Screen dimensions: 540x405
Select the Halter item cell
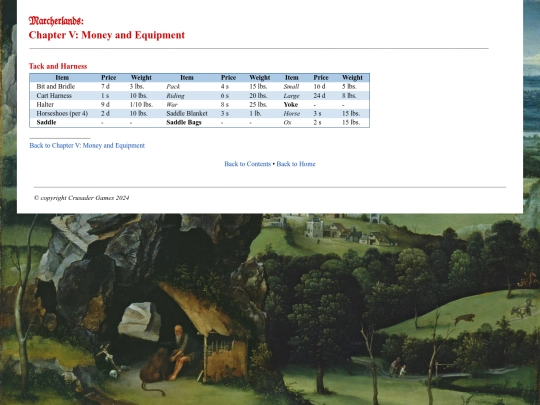(45, 104)
